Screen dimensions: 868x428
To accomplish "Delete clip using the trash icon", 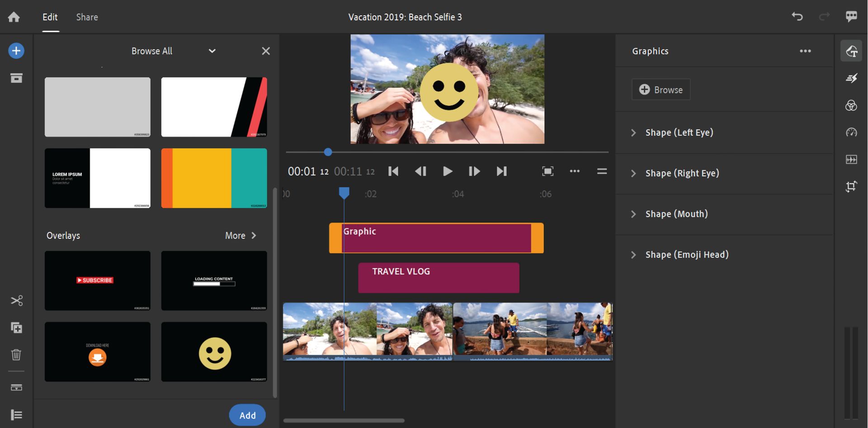I will click(16, 355).
